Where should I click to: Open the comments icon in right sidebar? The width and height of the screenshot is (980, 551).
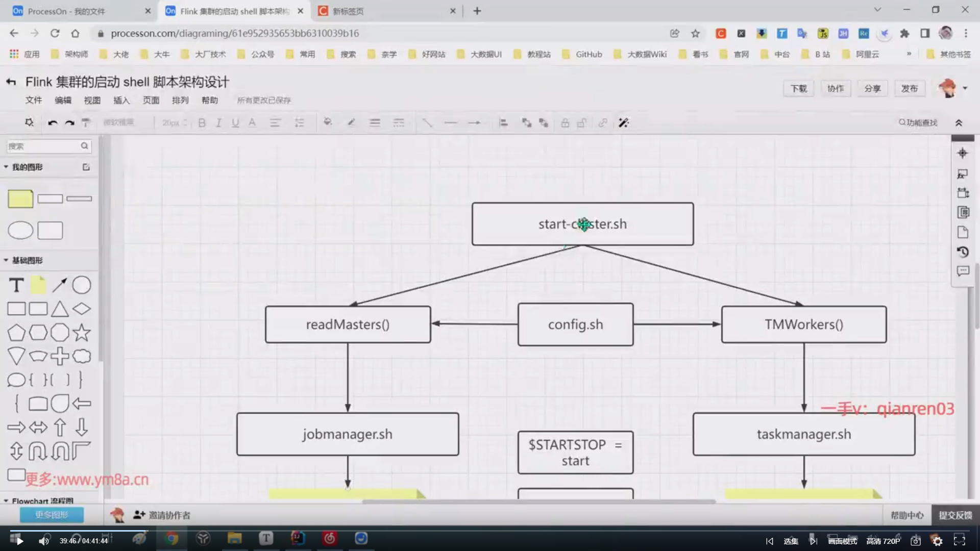tap(963, 271)
